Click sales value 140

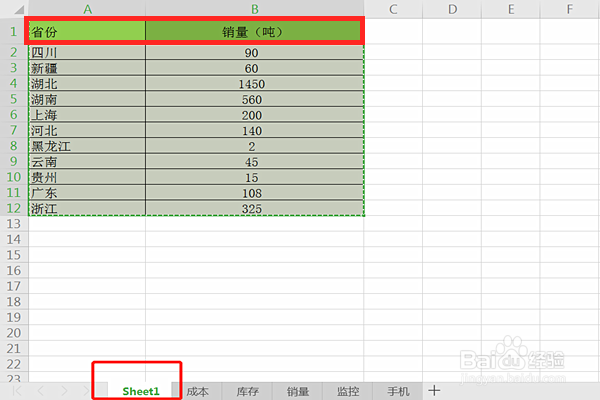click(x=252, y=131)
